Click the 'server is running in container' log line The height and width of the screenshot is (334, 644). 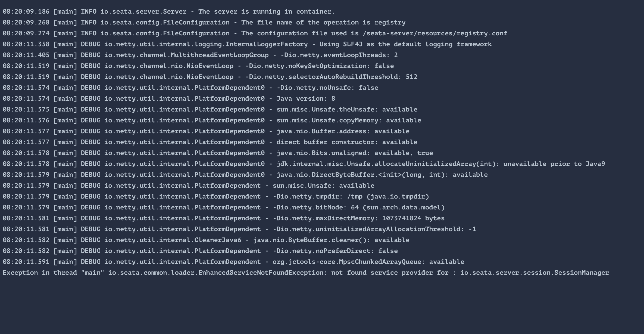click(169, 11)
